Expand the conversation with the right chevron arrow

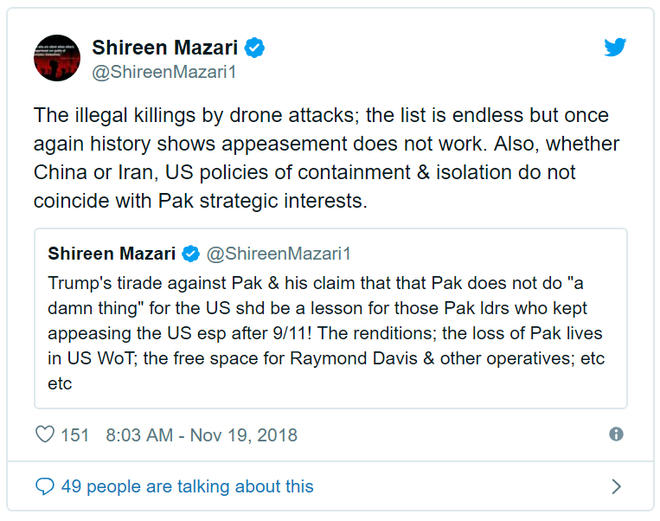[x=616, y=486]
